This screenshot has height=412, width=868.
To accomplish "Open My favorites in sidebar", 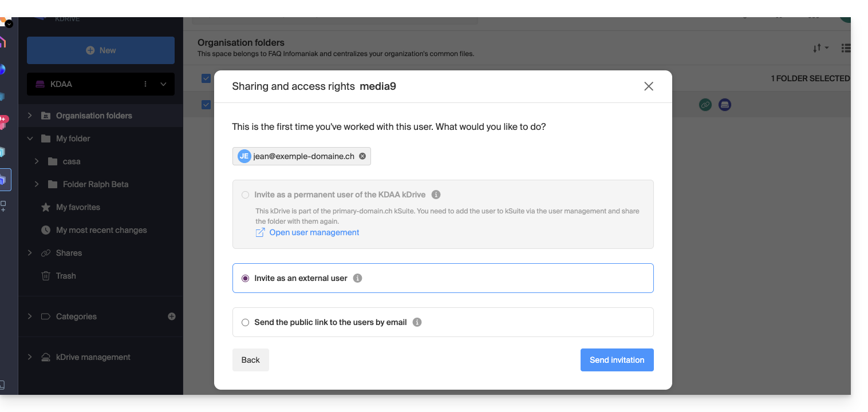I will pyautogui.click(x=78, y=207).
